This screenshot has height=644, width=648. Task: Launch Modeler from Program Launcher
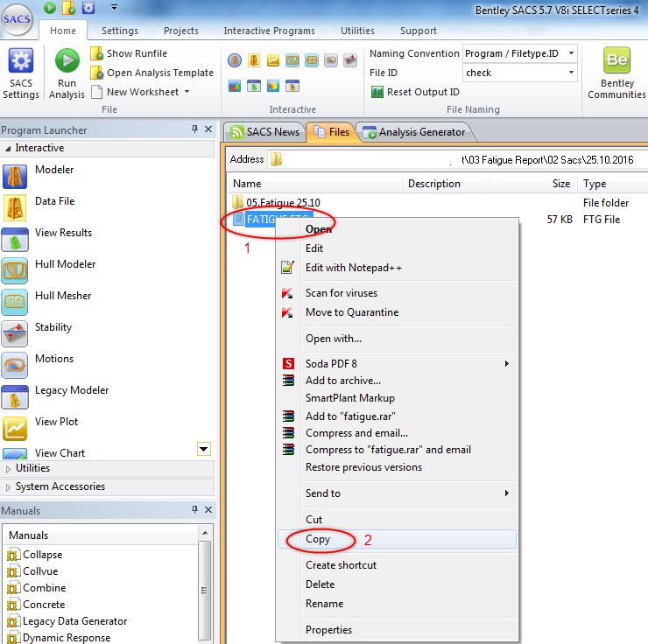click(x=39, y=175)
